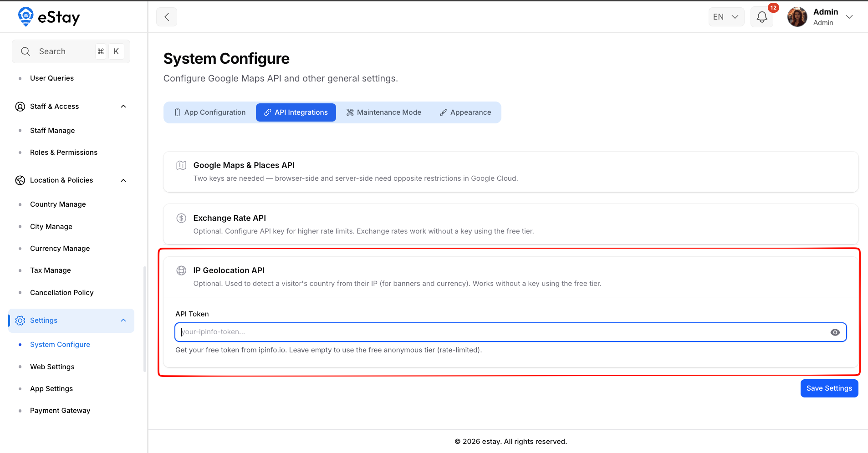Click the back arrow button
868x453 pixels.
(x=167, y=17)
